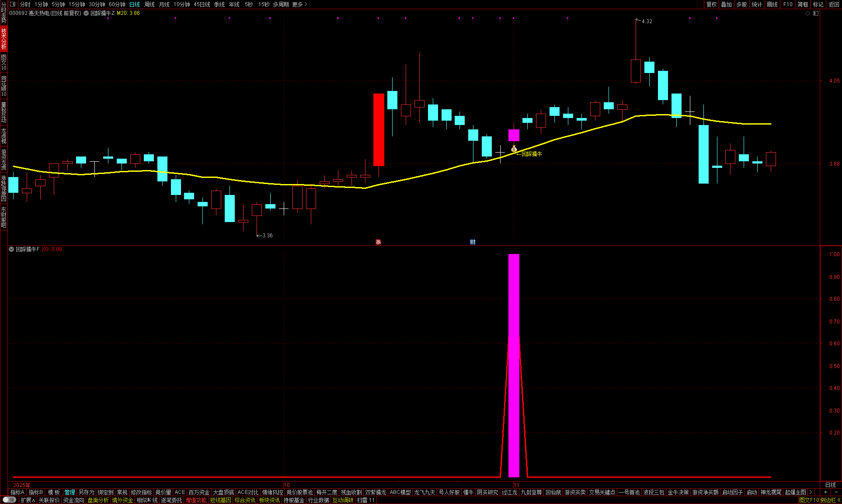Toggle the 前复权 复权 button
The height and width of the screenshot is (504, 842).
click(711, 4)
